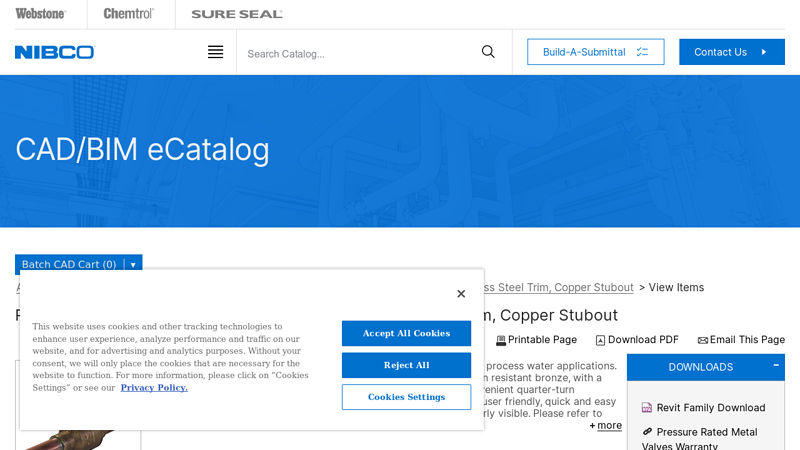800x450 pixels.
Task: Click the Printable Page printer icon
Action: click(x=501, y=340)
